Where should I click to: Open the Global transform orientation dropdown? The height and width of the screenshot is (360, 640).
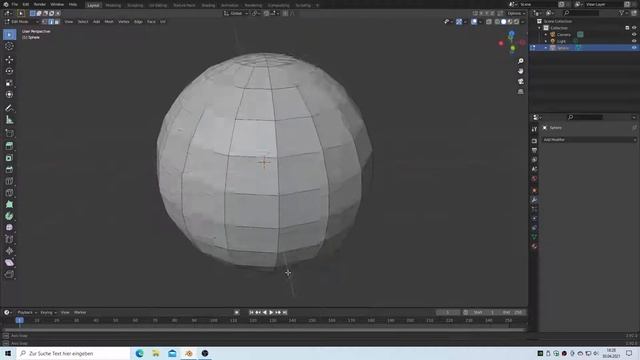[236, 13]
